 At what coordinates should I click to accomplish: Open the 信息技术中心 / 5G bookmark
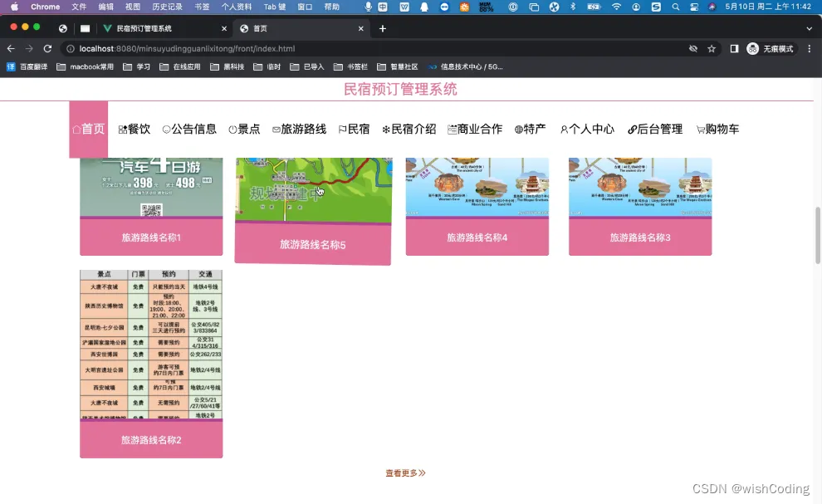[x=466, y=66]
